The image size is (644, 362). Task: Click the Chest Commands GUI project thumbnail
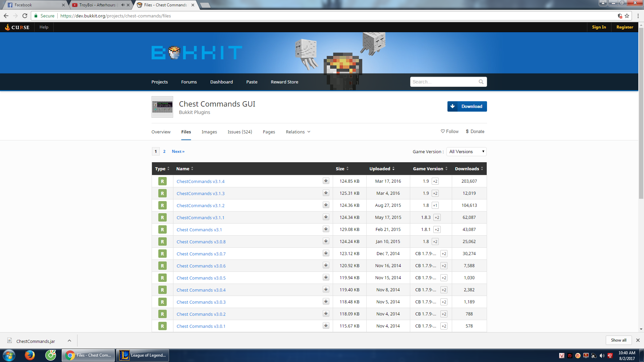point(162,107)
